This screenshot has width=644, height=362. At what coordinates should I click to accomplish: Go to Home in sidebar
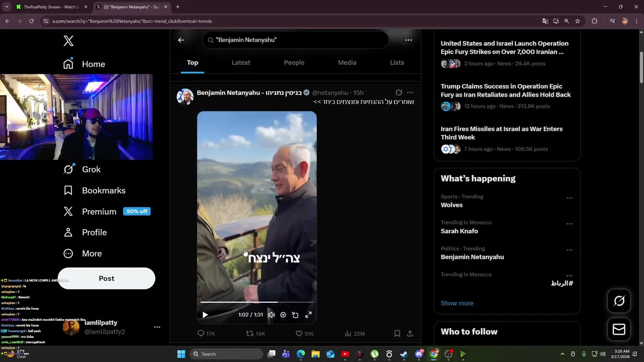[84, 64]
